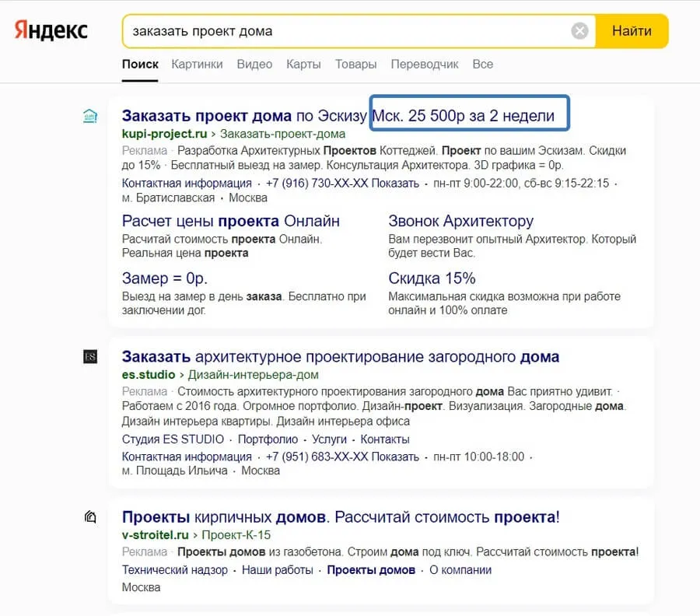Click the house sketch favicon beside v-stroitel.ru result

[x=90, y=517]
